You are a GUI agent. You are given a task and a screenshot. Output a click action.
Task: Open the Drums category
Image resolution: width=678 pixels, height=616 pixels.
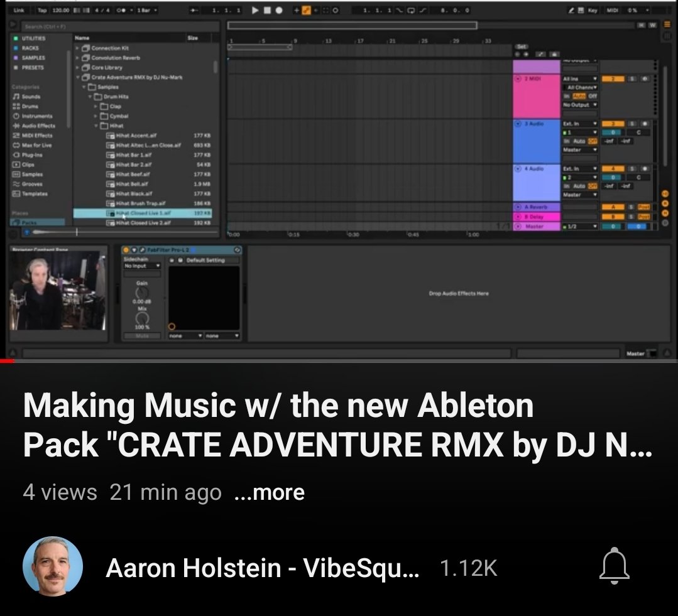(x=26, y=106)
